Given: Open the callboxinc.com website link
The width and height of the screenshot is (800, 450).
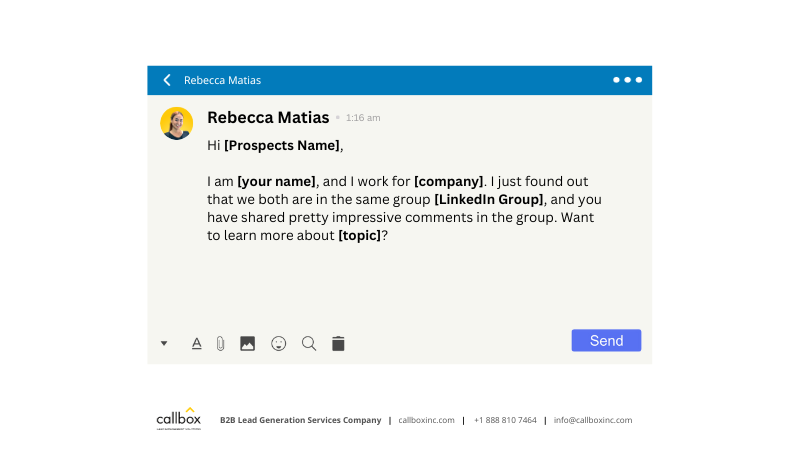Looking at the screenshot, I should click(426, 420).
